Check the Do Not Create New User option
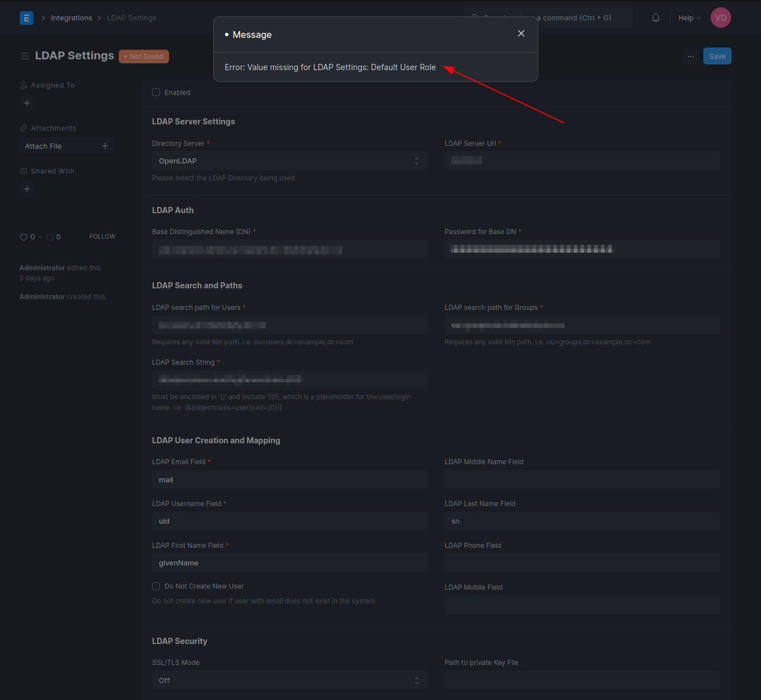The width and height of the screenshot is (761, 700). tap(156, 586)
